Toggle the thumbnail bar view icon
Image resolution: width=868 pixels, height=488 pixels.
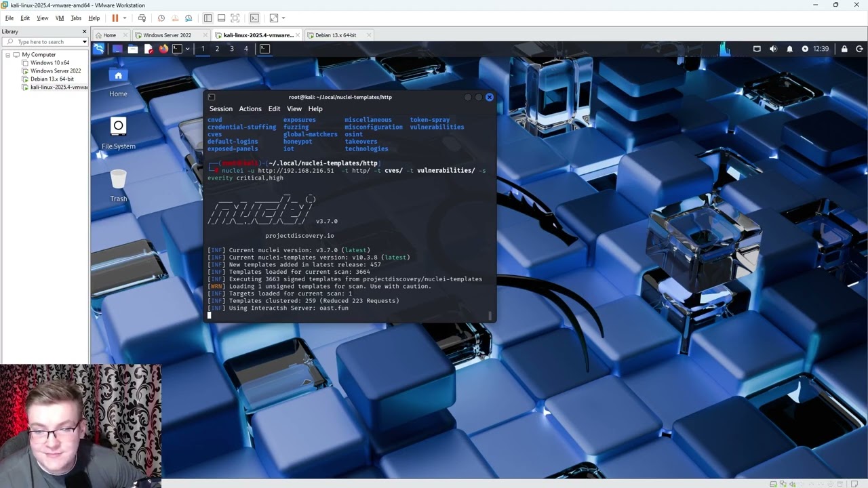click(x=221, y=18)
